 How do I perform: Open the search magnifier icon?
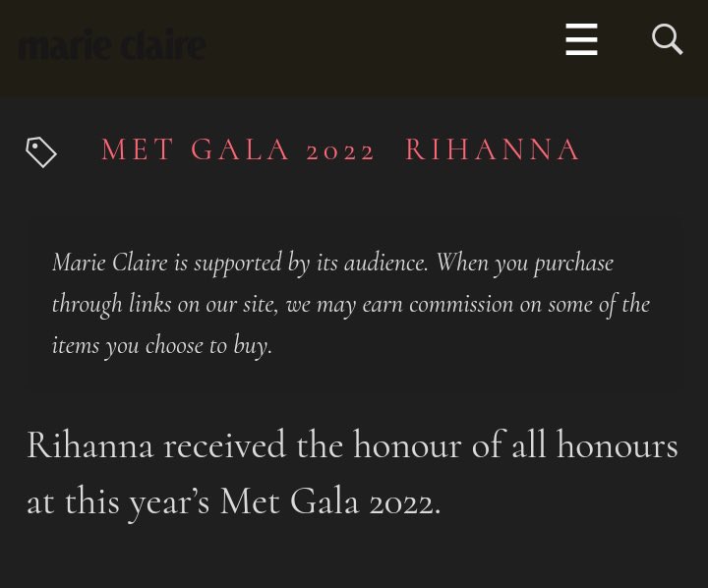coord(668,39)
